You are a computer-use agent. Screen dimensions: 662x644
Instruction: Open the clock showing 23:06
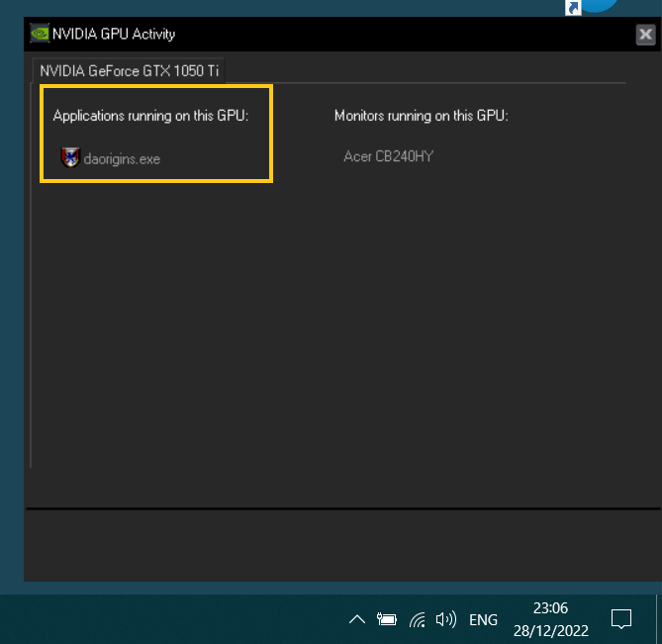[550, 608]
